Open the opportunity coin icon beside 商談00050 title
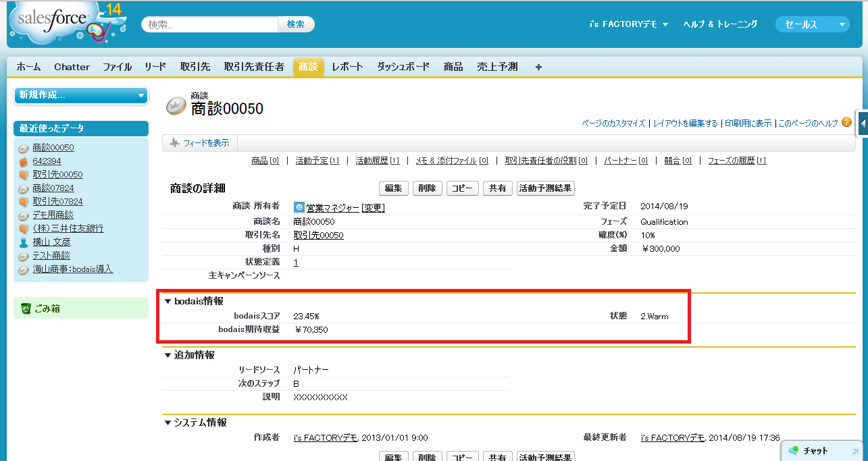Image resolution: width=868 pixels, height=461 pixels. point(176,105)
